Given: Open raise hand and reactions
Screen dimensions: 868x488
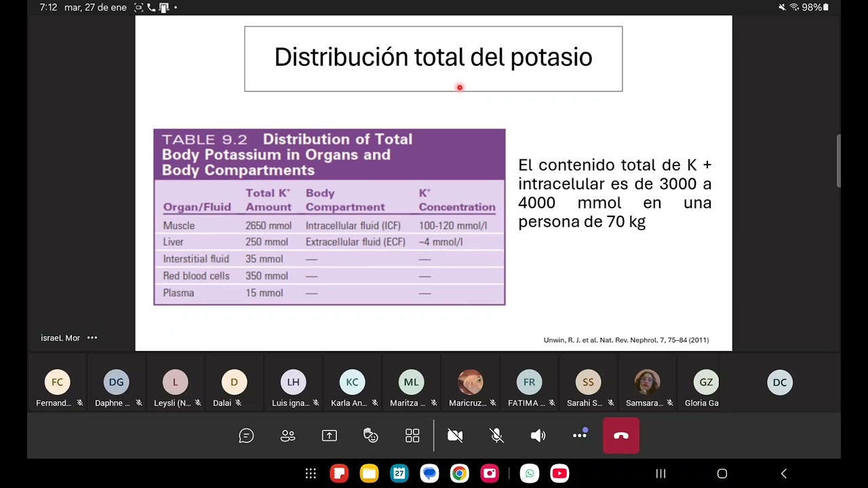Looking at the screenshot, I should (370, 436).
